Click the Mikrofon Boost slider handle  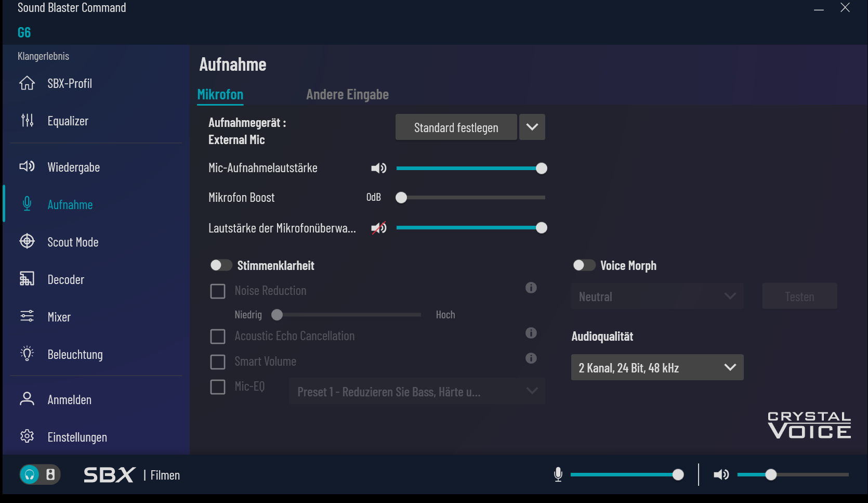click(x=401, y=198)
